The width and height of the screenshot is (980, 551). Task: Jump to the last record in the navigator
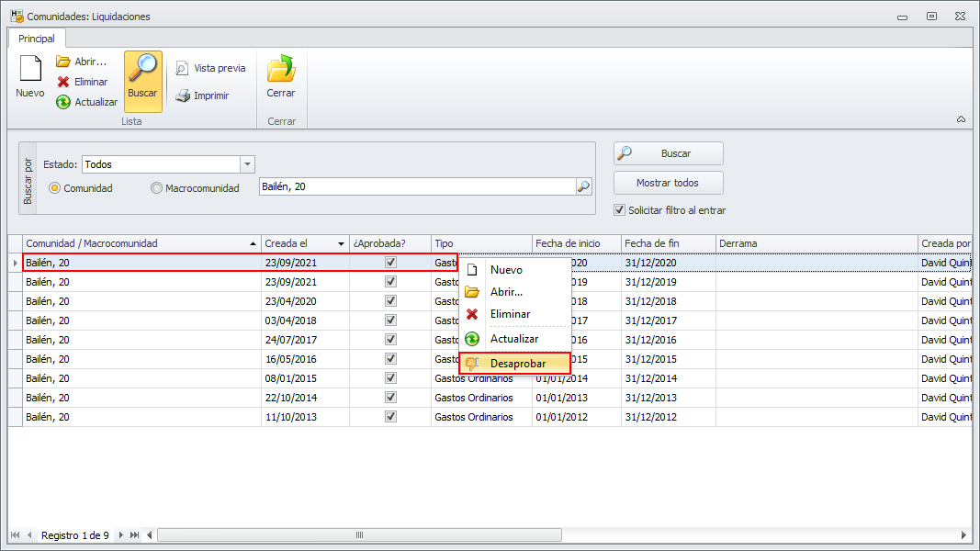click(134, 534)
